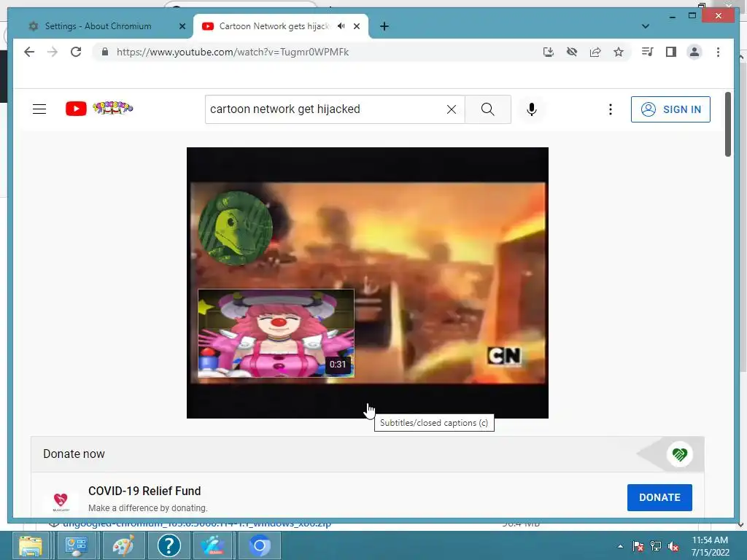Click the ungoogled-chromium zip link in background window

pos(197,524)
